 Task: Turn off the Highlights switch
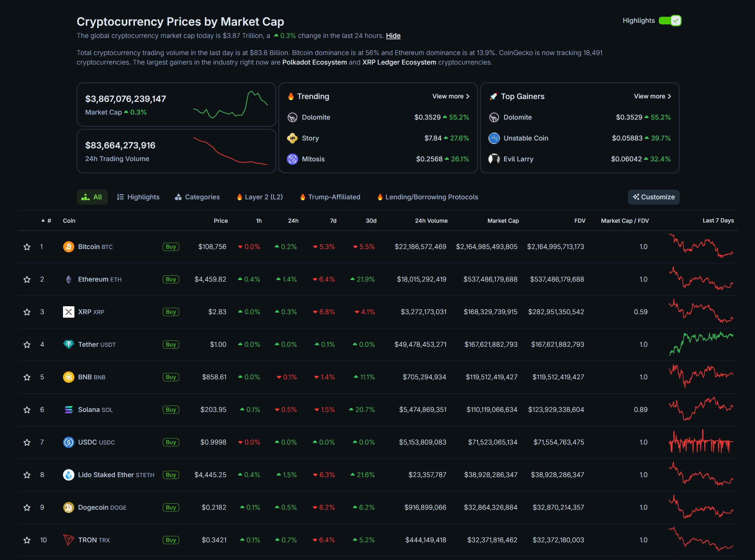[x=670, y=21]
